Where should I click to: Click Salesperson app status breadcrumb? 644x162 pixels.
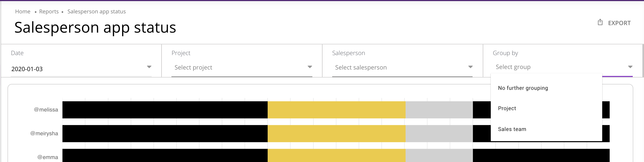[96, 11]
